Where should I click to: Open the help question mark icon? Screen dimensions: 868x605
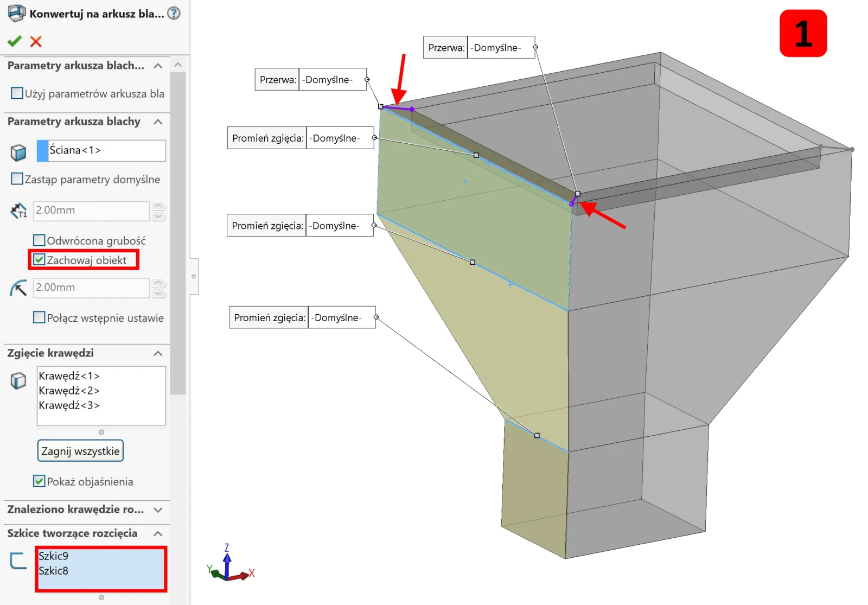pyautogui.click(x=174, y=13)
